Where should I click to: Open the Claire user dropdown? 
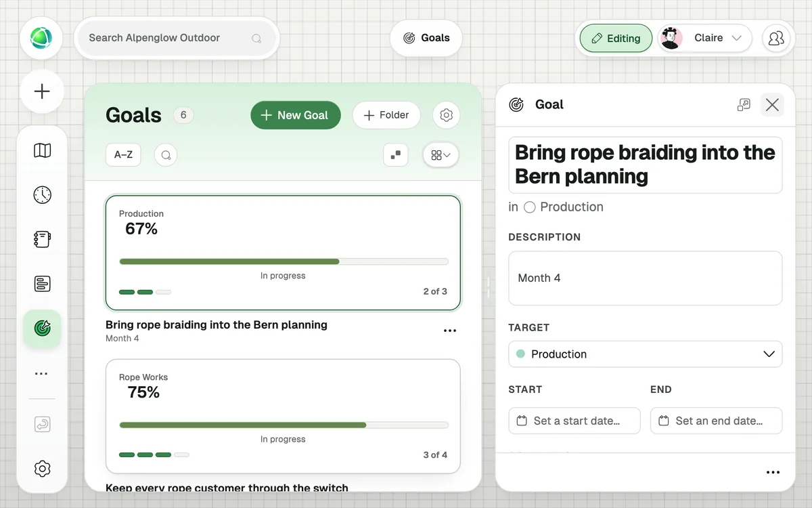704,38
